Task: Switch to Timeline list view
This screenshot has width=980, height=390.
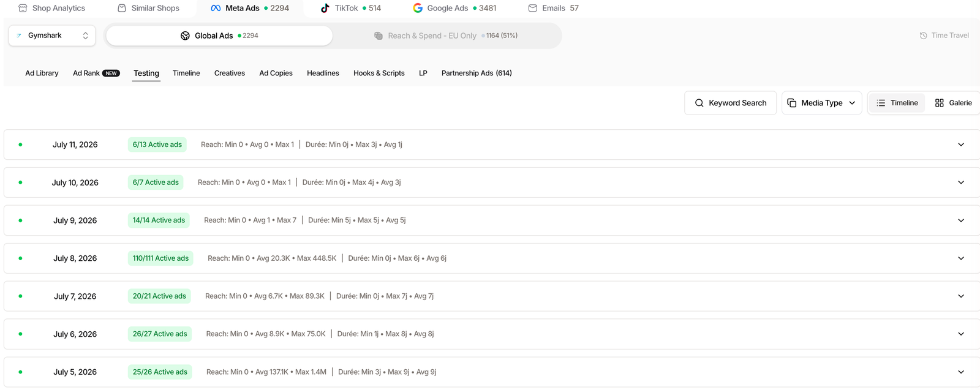Action: tap(897, 103)
